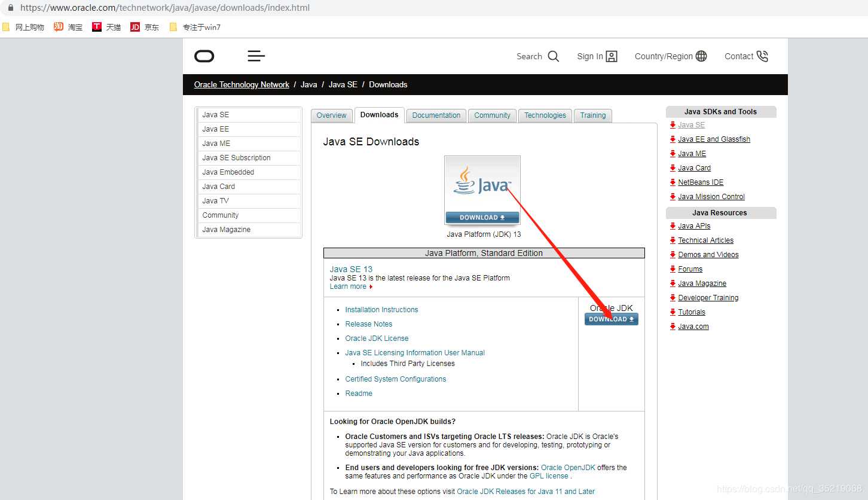Click the Contact phone icon
Viewport: 868px width, 500px height.
pos(762,56)
